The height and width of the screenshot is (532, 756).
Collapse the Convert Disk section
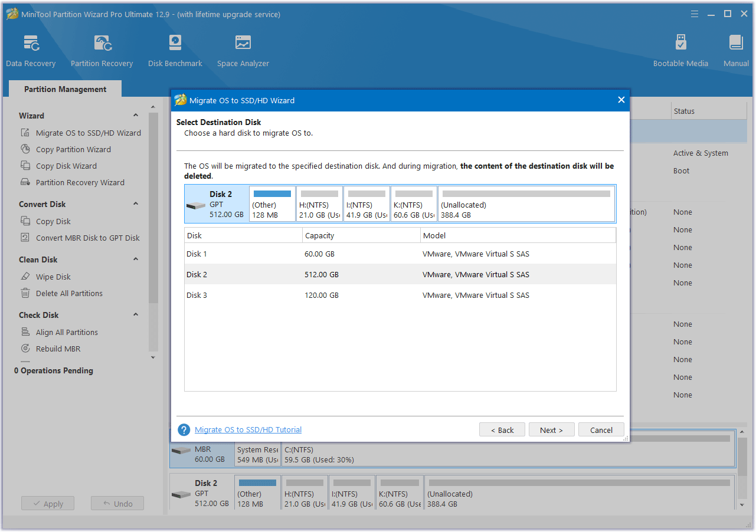pos(136,204)
